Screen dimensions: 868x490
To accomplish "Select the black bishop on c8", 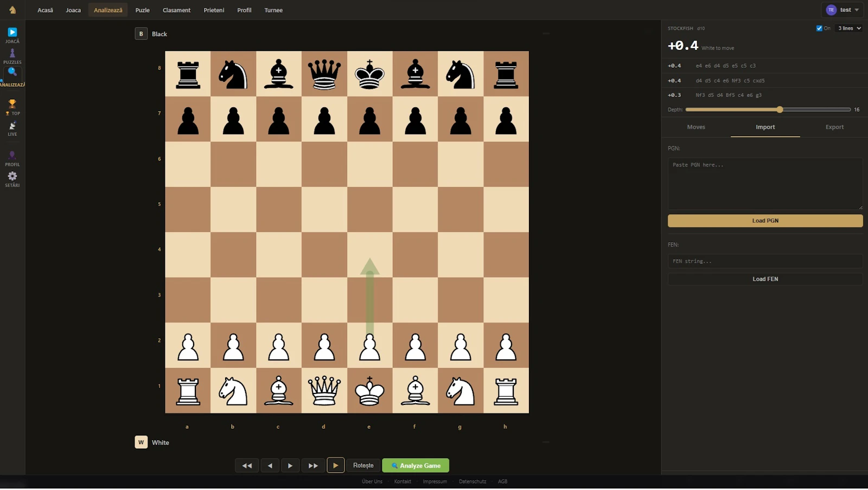I will coord(279,74).
